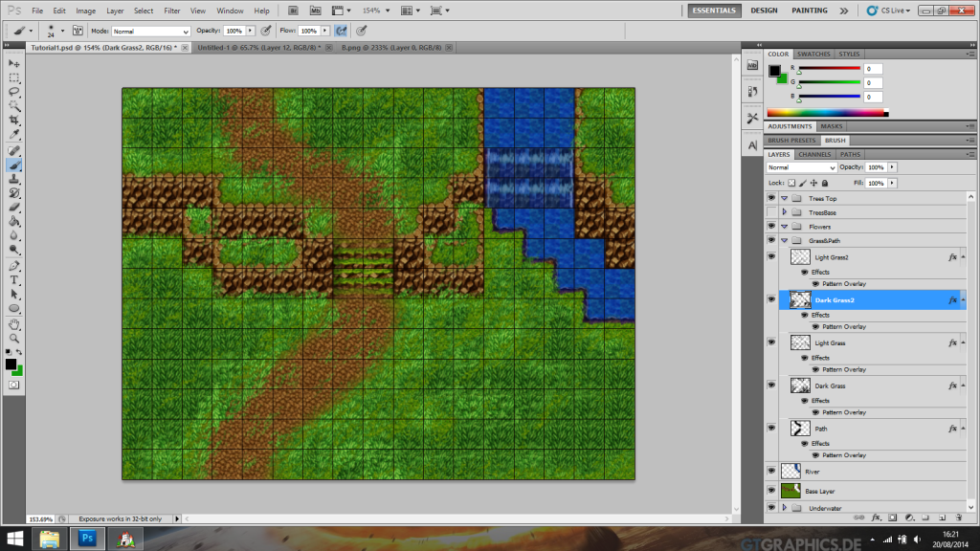980x551 pixels.
Task: Select the Rectangular Marquee tool
Action: (x=13, y=78)
